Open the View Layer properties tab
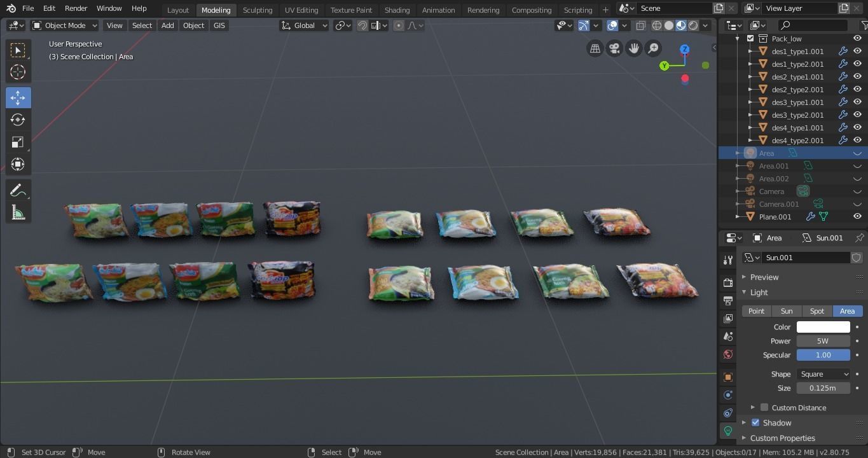This screenshot has width=868, height=458. pyautogui.click(x=728, y=318)
